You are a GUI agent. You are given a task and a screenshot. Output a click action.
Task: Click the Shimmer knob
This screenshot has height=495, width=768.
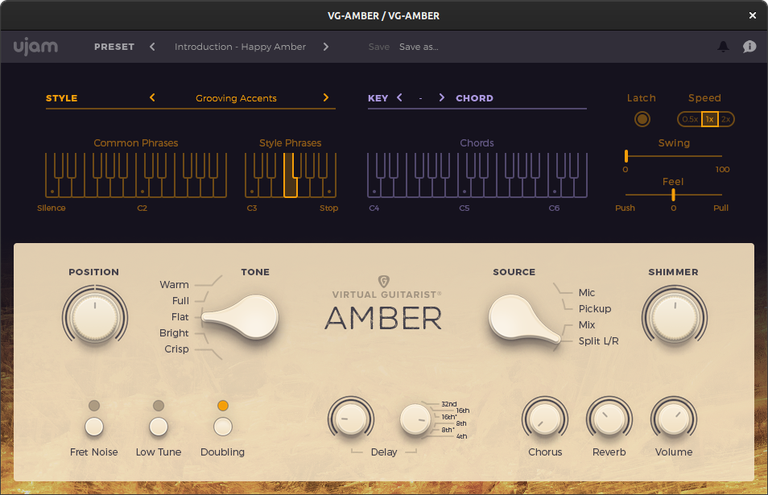coord(674,316)
